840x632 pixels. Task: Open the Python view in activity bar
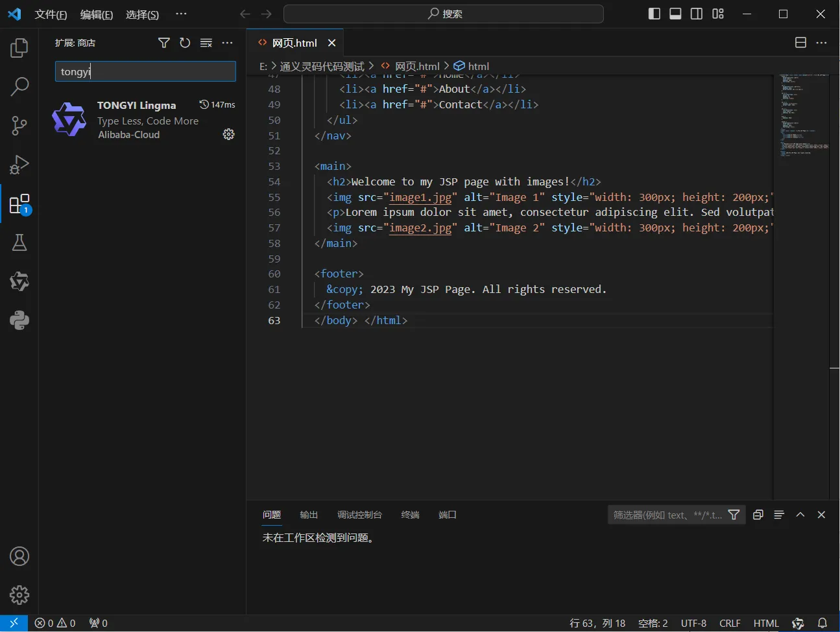coord(19,320)
